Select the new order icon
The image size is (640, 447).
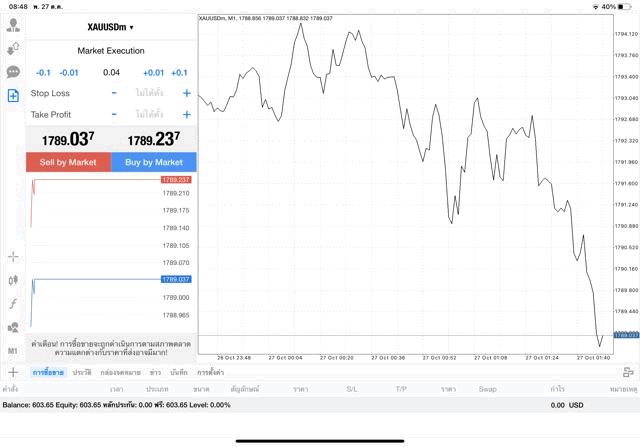(13, 96)
